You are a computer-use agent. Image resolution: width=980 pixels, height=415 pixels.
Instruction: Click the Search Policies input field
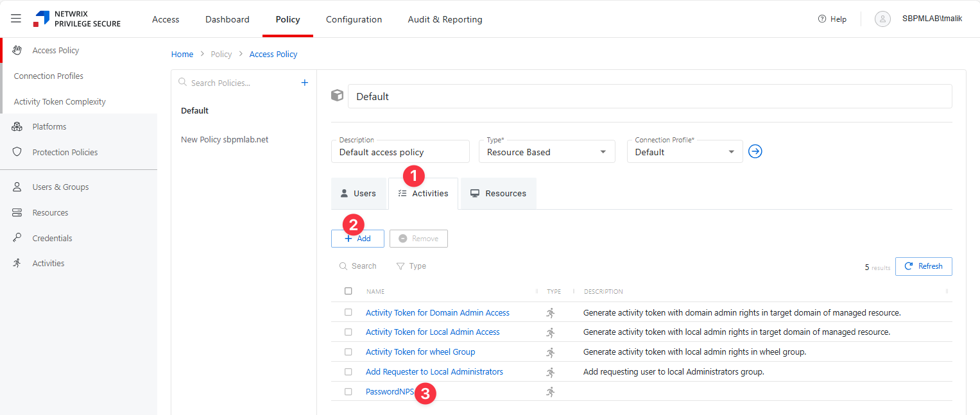tap(237, 83)
